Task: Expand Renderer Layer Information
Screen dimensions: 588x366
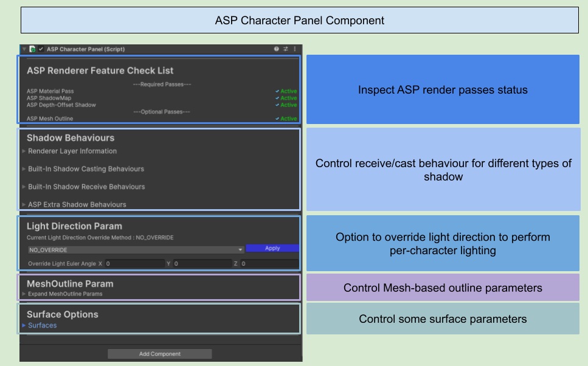Action: click(24, 151)
